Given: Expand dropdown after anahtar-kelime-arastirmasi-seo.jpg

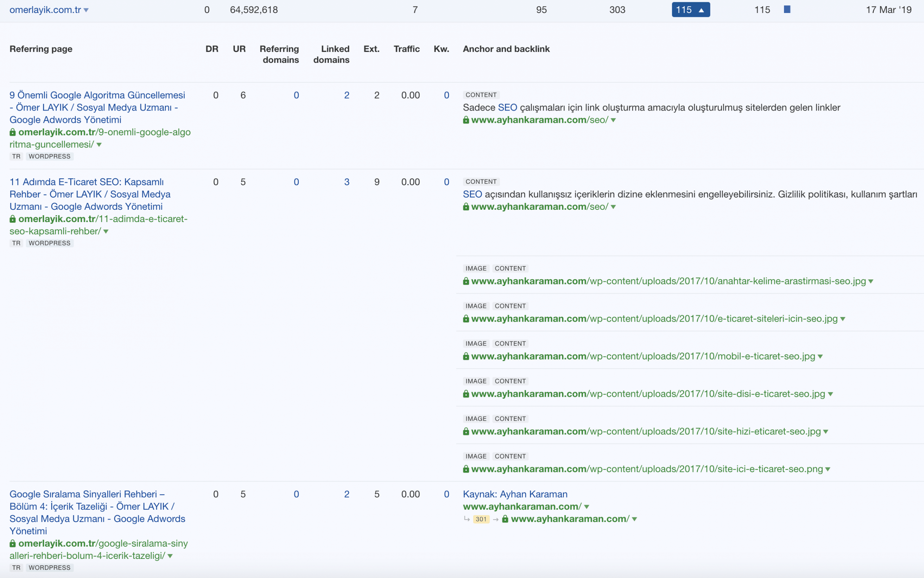Looking at the screenshot, I should 871,282.
